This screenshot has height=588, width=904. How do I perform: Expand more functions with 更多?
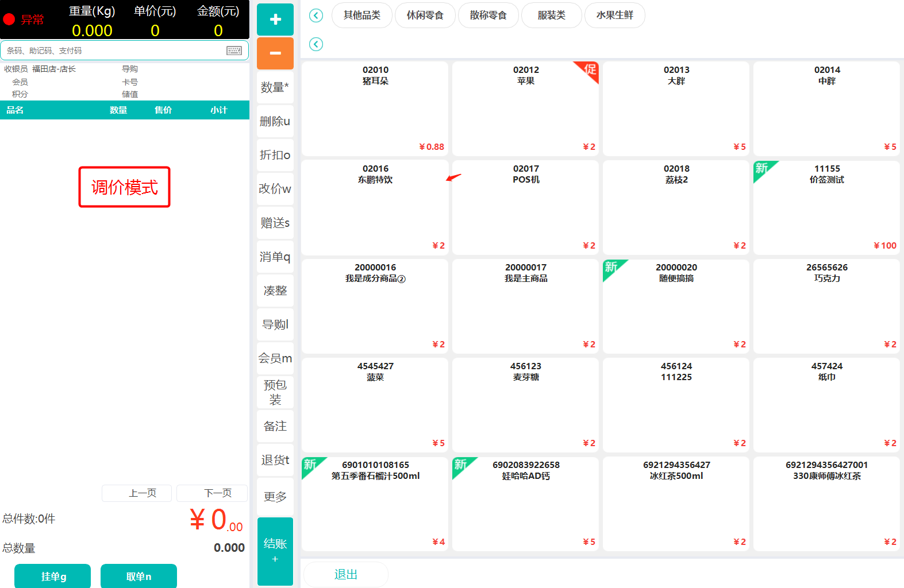pos(275,497)
